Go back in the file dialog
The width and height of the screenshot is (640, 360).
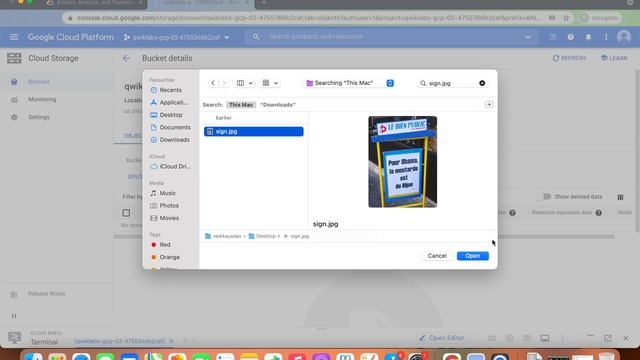point(213,83)
